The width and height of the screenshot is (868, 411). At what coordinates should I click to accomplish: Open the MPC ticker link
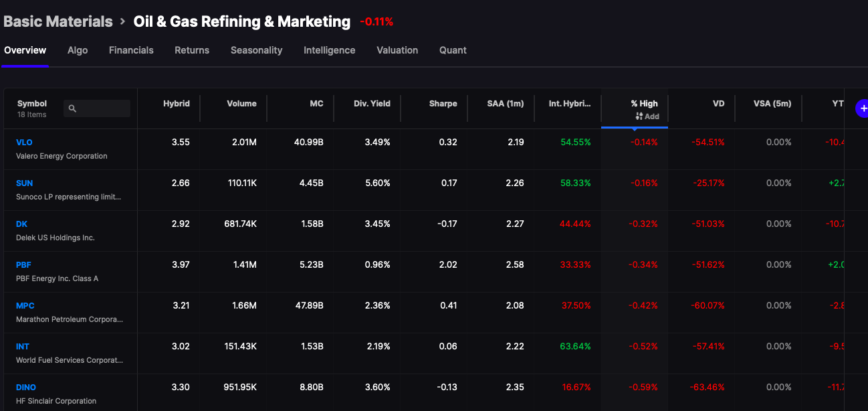tap(25, 306)
